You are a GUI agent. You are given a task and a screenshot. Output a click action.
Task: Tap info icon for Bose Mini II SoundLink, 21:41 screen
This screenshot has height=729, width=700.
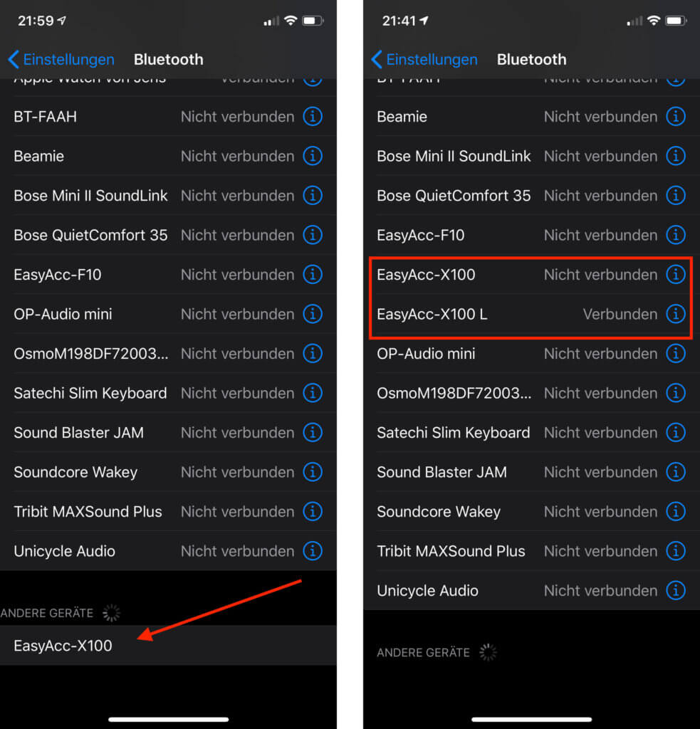[x=676, y=156]
